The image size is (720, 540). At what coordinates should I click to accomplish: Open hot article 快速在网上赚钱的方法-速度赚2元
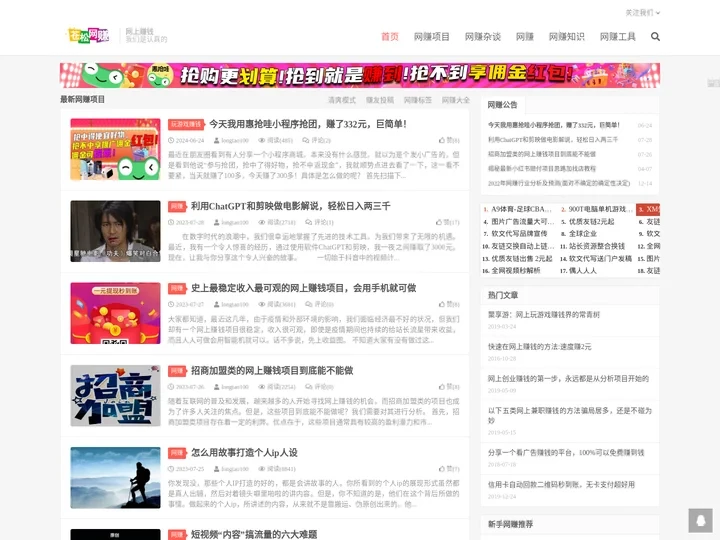[x=540, y=347]
